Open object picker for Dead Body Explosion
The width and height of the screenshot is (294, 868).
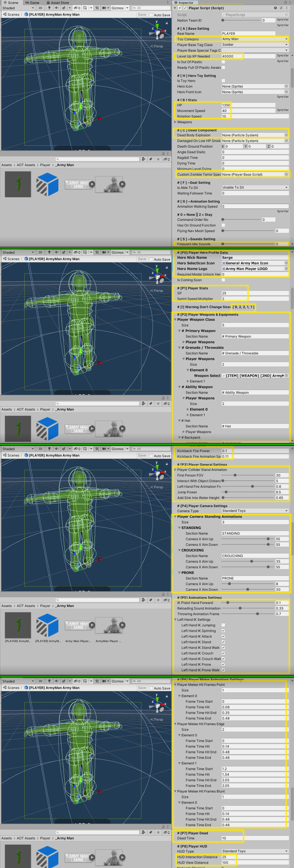[x=287, y=135]
